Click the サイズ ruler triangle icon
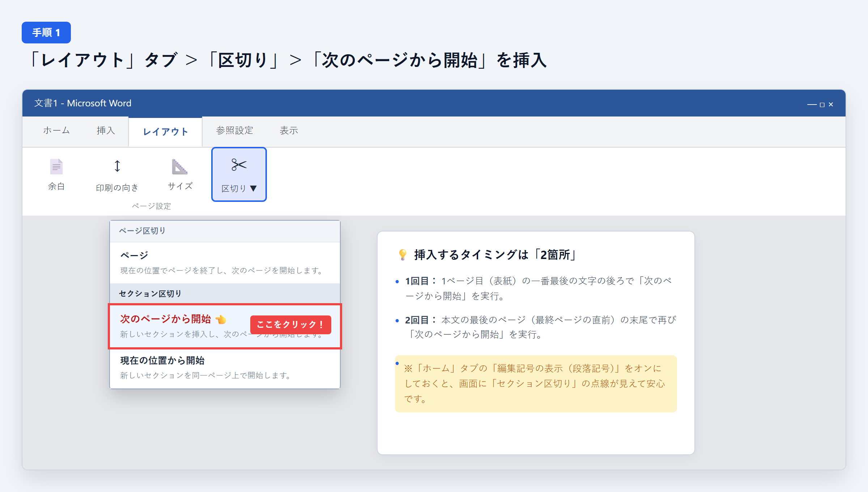Image resolution: width=868 pixels, height=492 pixels. pos(180,166)
